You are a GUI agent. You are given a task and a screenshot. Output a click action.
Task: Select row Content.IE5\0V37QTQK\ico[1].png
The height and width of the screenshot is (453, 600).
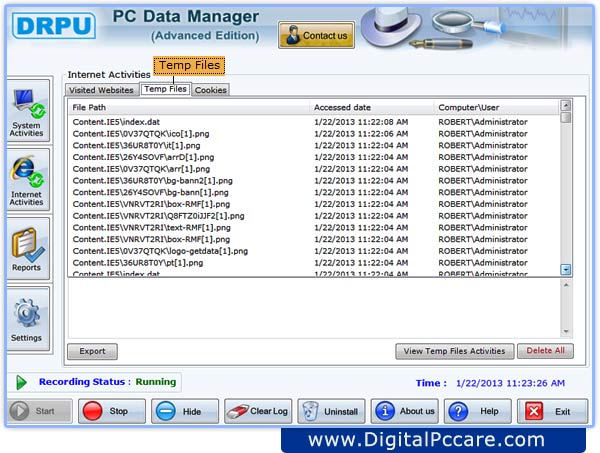[x=314, y=134]
